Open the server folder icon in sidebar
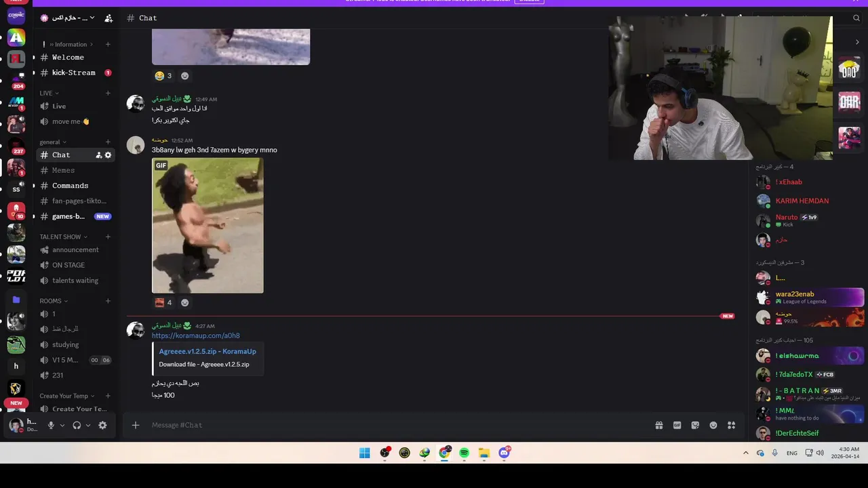The width and height of the screenshot is (868, 488). (16, 300)
